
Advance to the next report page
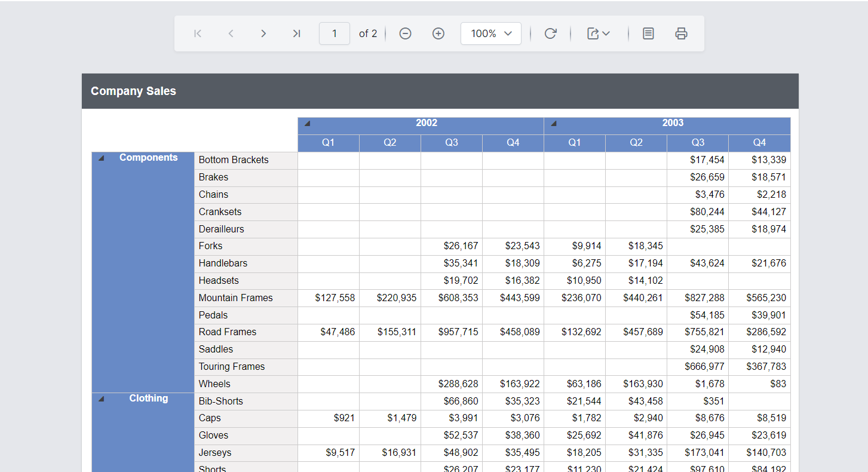pos(263,33)
